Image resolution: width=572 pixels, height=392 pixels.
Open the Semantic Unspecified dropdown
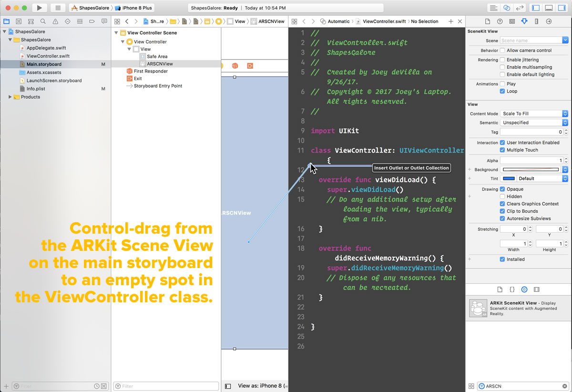[x=534, y=123]
